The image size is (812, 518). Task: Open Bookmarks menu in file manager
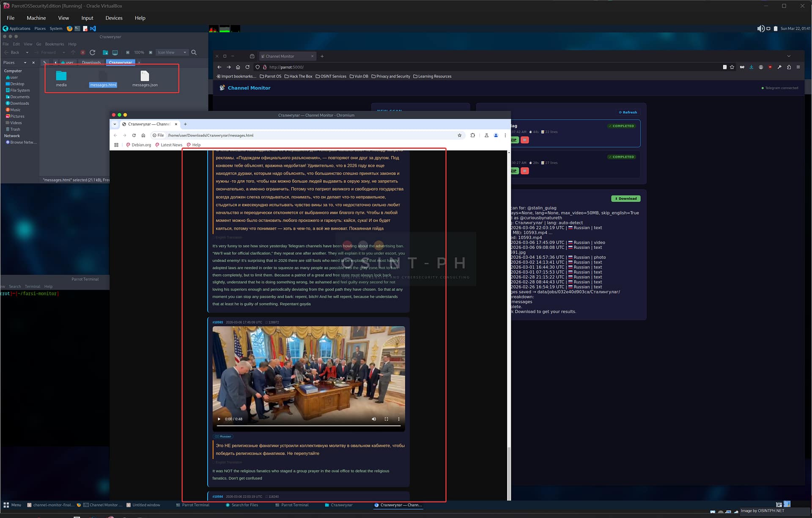pyautogui.click(x=54, y=44)
